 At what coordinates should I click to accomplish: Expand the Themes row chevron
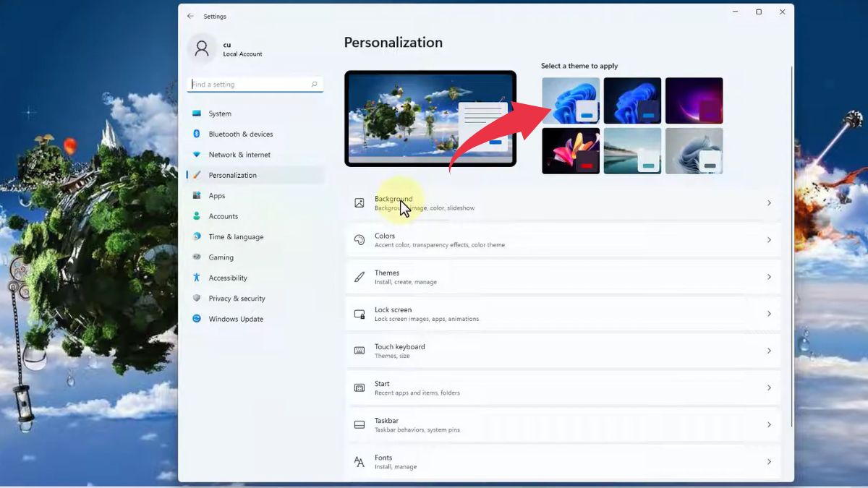click(x=769, y=277)
